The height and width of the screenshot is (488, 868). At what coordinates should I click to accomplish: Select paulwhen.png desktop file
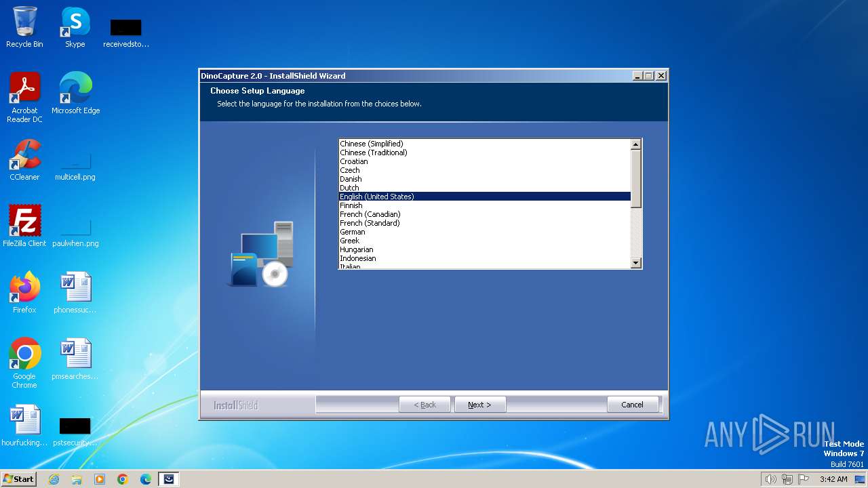tap(75, 232)
